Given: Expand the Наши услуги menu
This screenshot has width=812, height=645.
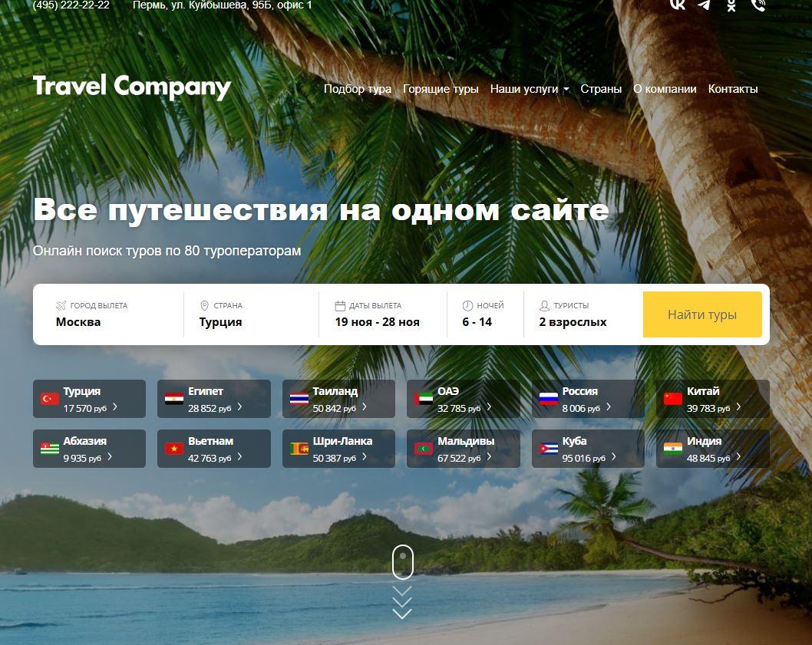Looking at the screenshot, I should point(530,89).
